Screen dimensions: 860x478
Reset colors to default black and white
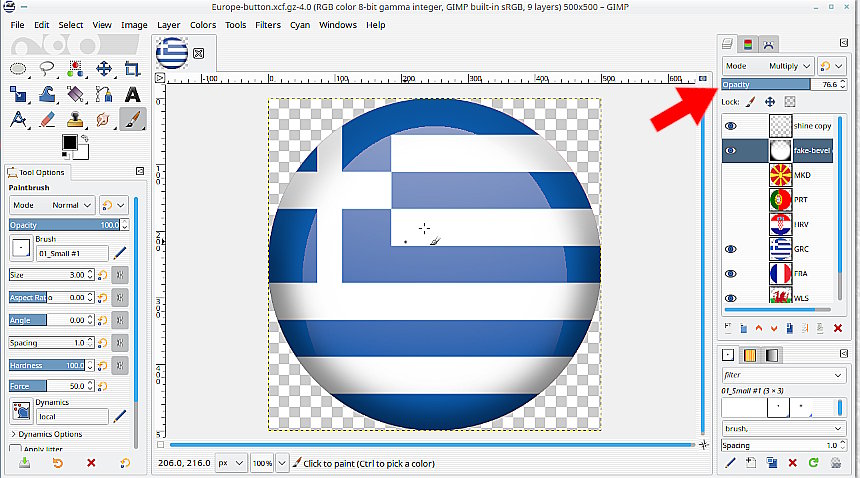click(65, 155)
